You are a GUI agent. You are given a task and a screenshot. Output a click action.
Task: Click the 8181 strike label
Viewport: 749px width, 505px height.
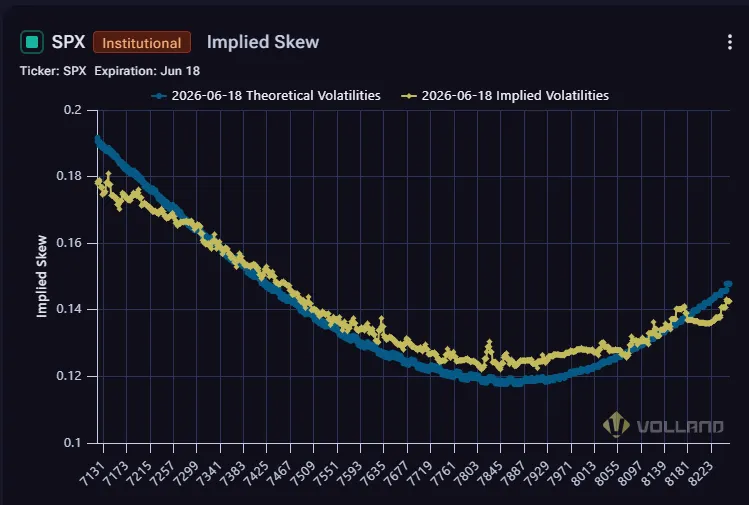point(677,473)
